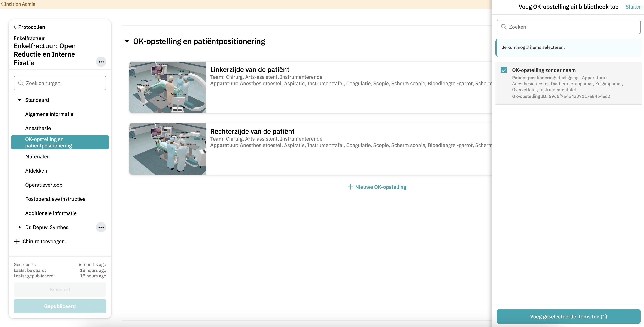Click the plus icon beside Nieuwe OK-opstelling
Viewport: 644px width, 327px height.
350,187
